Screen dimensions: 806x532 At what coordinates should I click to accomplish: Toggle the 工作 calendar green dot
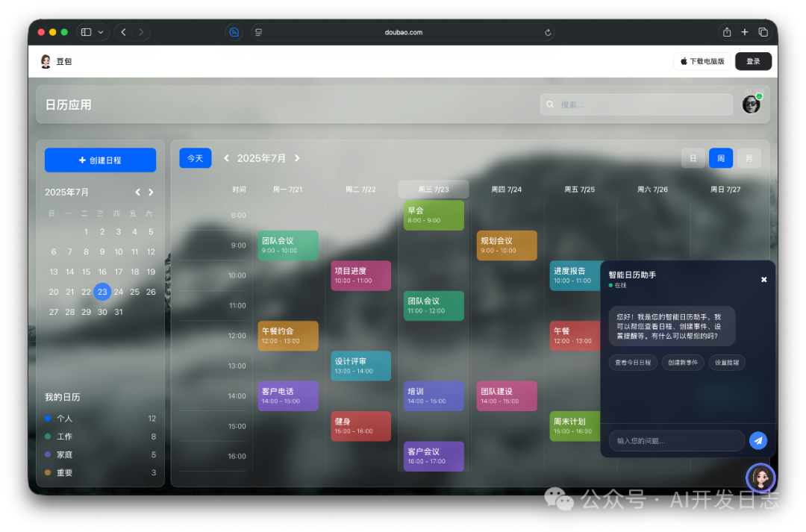[48, 436]
